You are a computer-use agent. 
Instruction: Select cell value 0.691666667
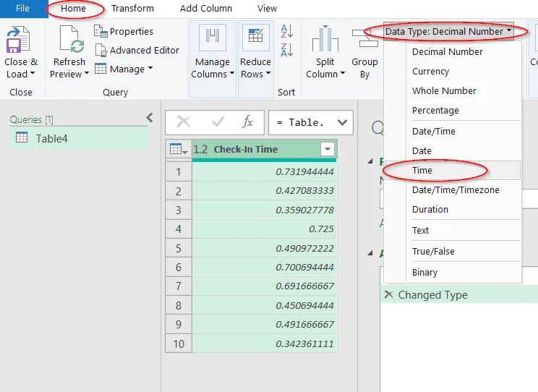click(264, 286)
